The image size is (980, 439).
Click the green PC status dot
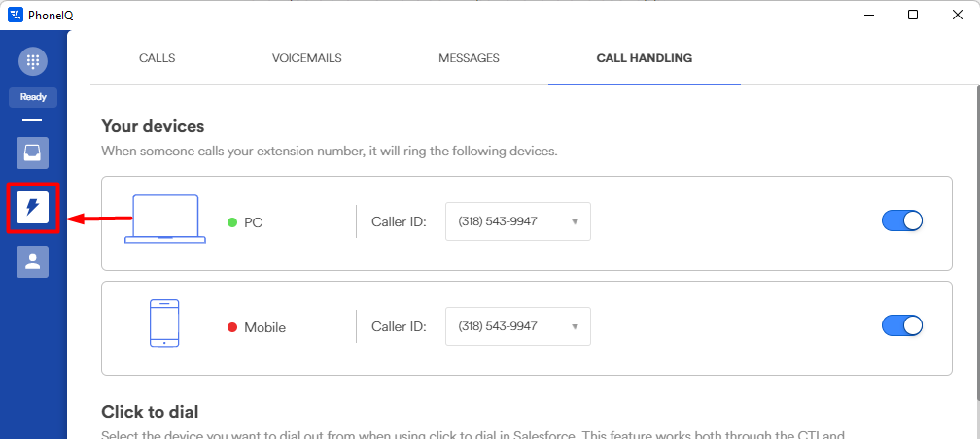coord(232,222)
